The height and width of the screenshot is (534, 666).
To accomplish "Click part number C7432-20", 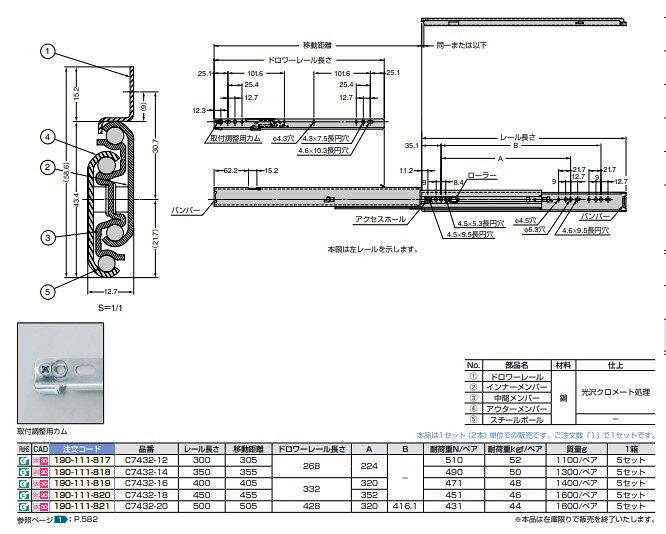I will coord(146,506).
